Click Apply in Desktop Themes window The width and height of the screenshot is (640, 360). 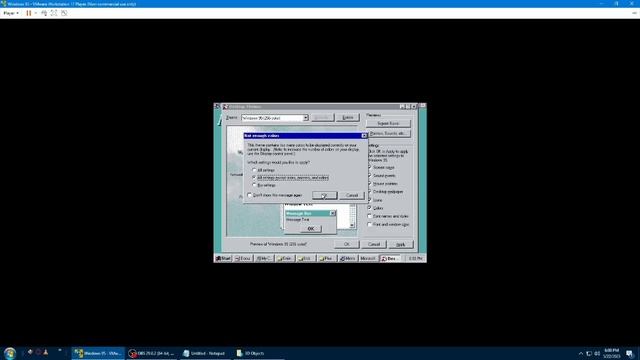click(401, 244)
